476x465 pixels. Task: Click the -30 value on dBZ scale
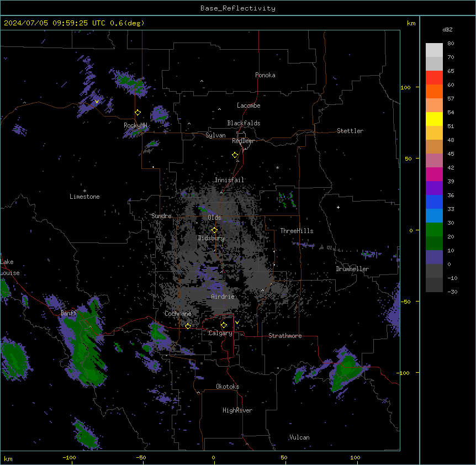(452, 292)
